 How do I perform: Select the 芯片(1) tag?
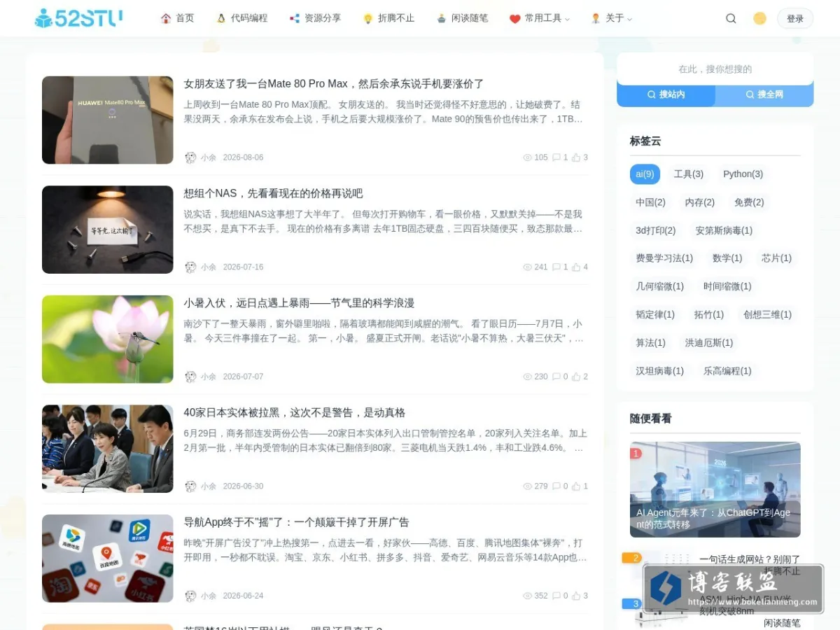(x=776, y=258)
